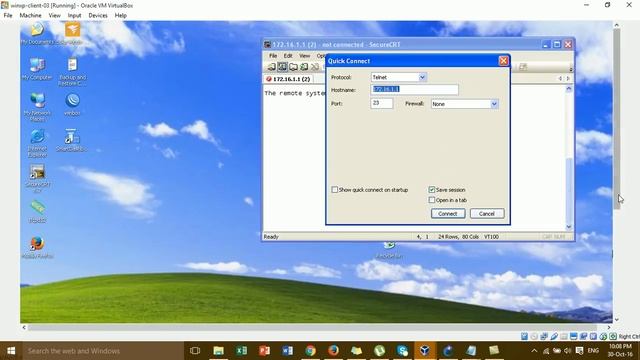This screenshot has height=360, width=640.
Task: Click the Reconnect toolbar icon in SecureCRT
Action: 304,67
